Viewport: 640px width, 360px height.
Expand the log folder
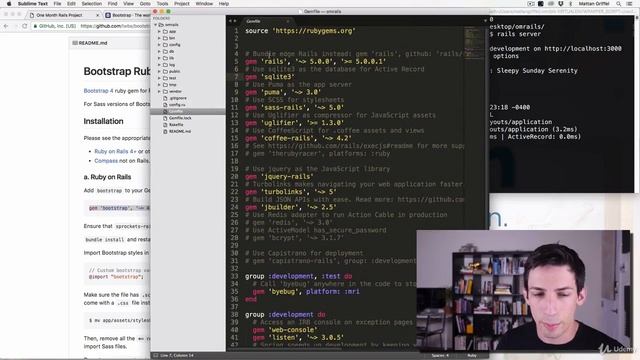(x=159, y=65)
